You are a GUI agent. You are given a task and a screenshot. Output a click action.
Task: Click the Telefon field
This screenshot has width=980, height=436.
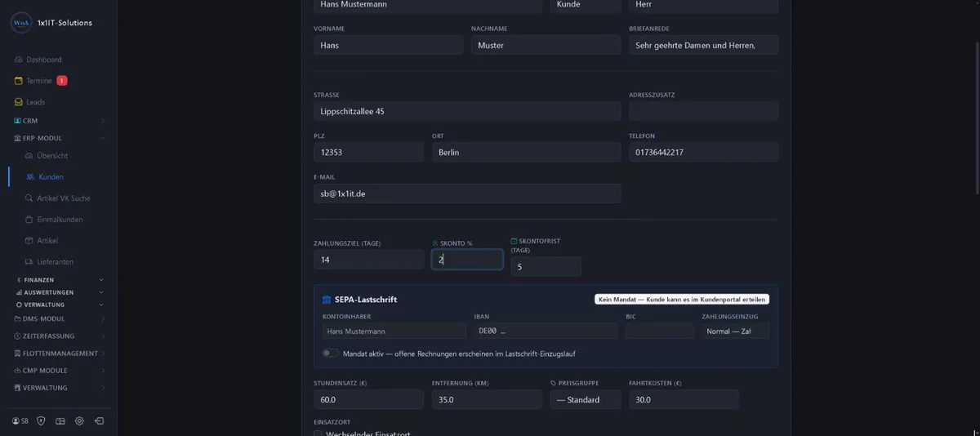[703, 152]
